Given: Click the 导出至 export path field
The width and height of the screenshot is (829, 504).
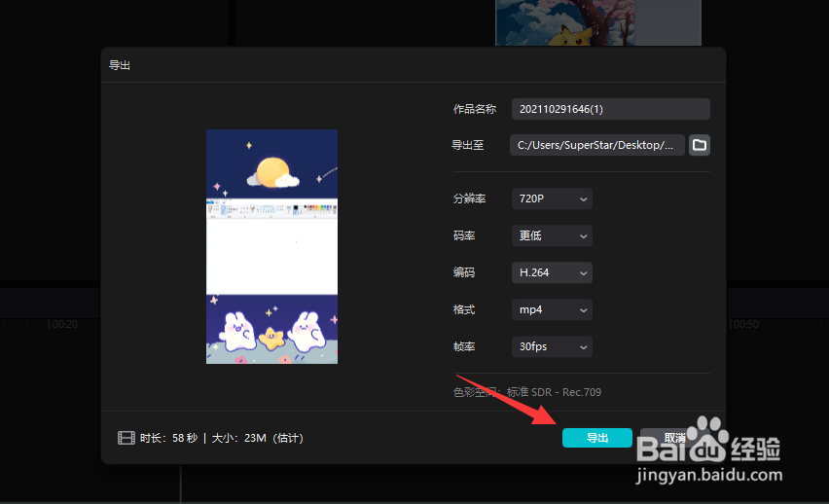Looking at the screenshot, I should 596,145.
